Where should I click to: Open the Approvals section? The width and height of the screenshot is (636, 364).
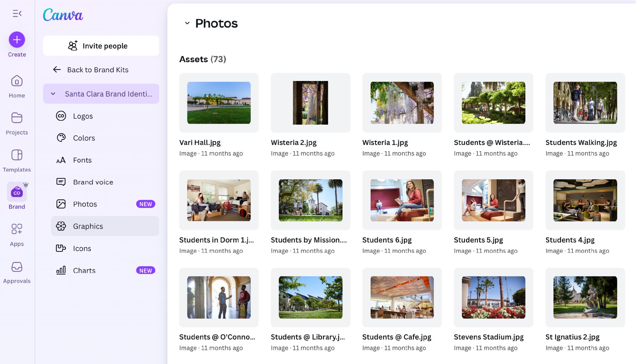click(17, 267)
